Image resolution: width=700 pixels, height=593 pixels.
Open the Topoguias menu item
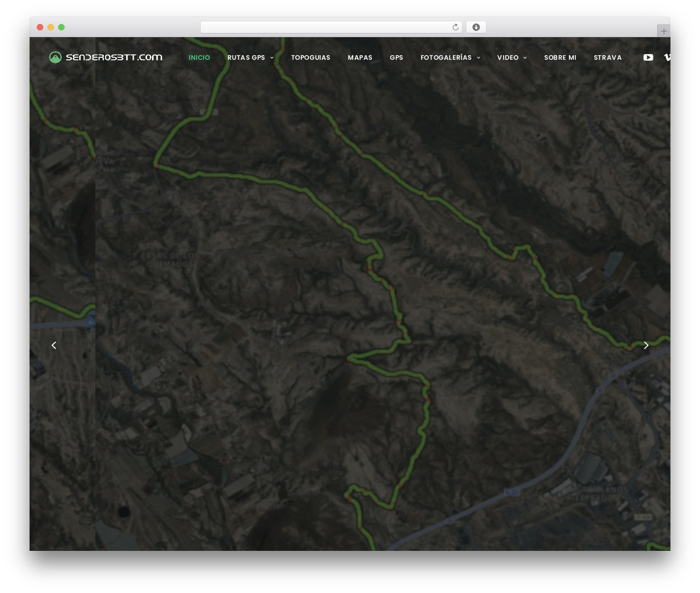tap(311, 57)
